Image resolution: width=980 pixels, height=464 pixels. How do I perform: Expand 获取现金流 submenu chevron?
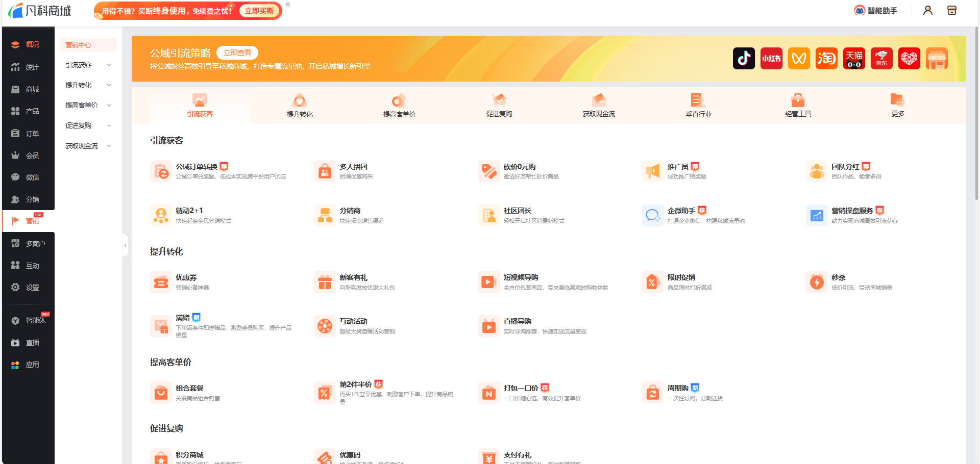coord(109,146)
